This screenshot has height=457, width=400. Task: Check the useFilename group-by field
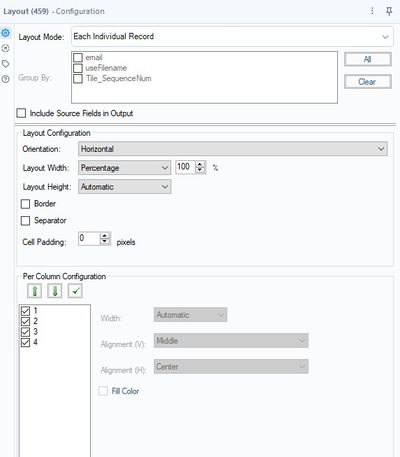pyautogui.click(x=78, y=68)
